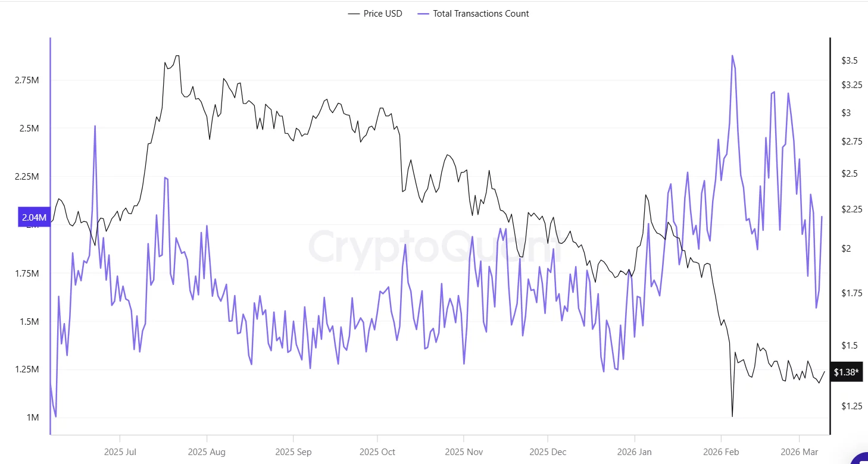
Task: Click the 2.04M current value badge
Action: tap(33, 218)
